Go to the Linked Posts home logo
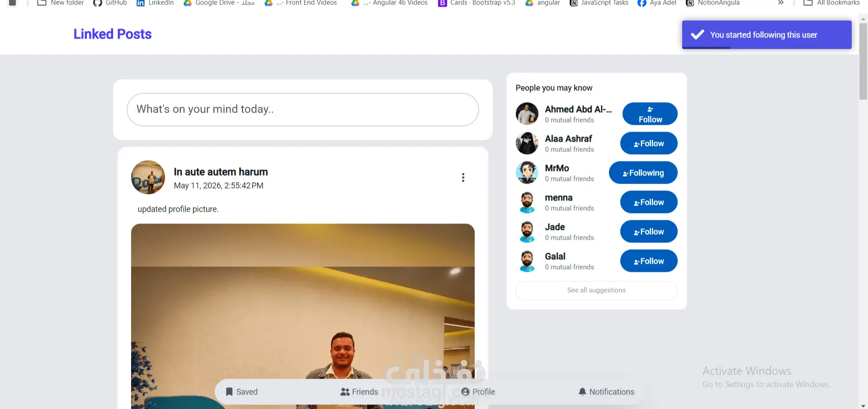 click(x=113, y=34)
